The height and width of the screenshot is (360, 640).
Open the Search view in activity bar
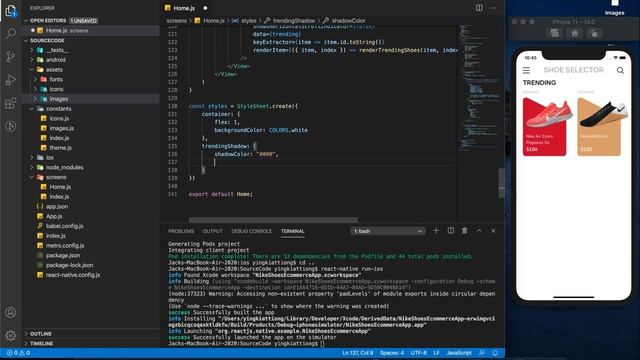click(11, 33)
